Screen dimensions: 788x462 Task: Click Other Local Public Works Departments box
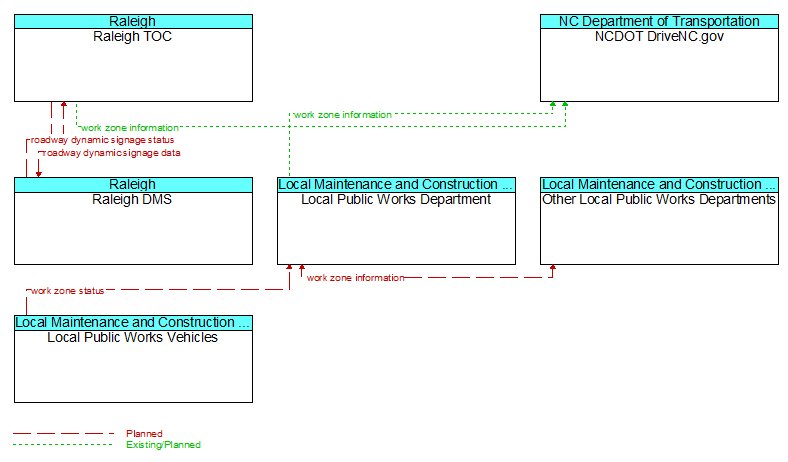[659, 221]
